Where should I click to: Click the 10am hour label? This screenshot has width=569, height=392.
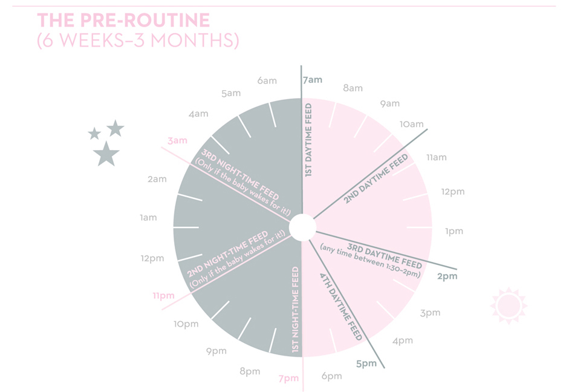(x=412, y=124)
